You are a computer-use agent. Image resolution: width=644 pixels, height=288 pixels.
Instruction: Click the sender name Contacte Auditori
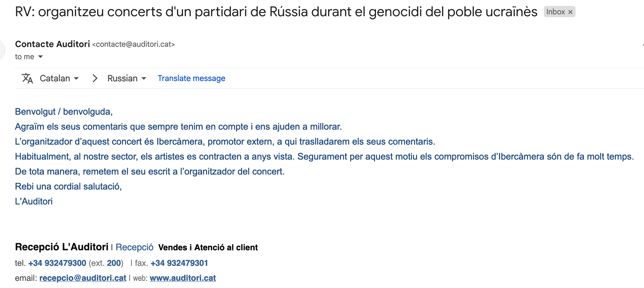coord(52,44)
